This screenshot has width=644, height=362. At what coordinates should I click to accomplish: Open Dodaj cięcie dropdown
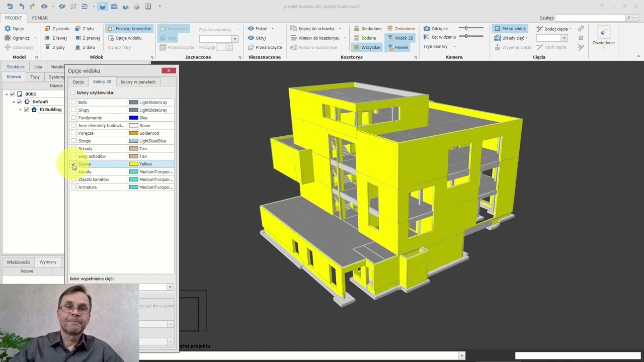(553, 29)
